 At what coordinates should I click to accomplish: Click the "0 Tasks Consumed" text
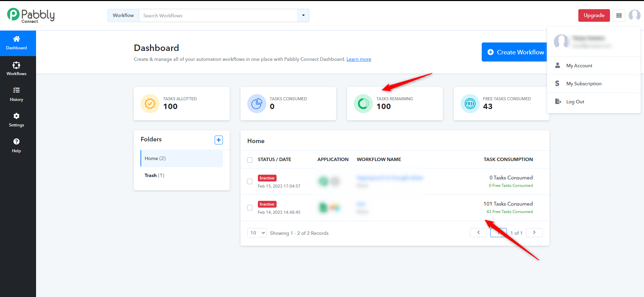511,178
